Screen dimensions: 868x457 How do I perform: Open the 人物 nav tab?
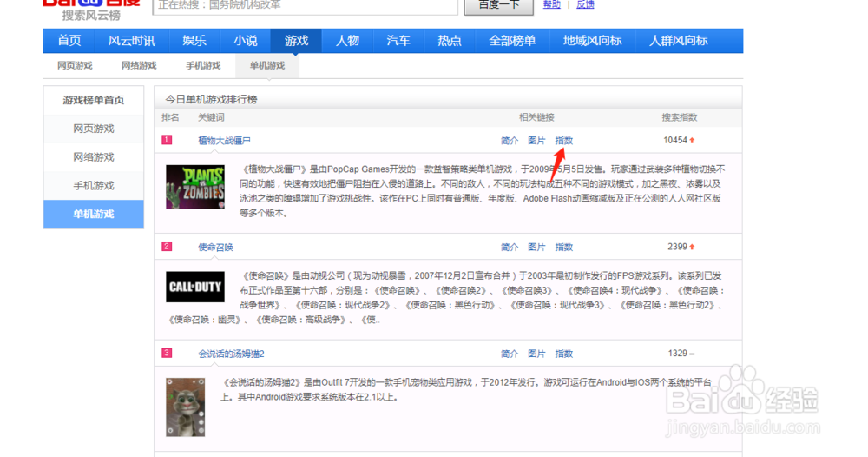(347, 41)
